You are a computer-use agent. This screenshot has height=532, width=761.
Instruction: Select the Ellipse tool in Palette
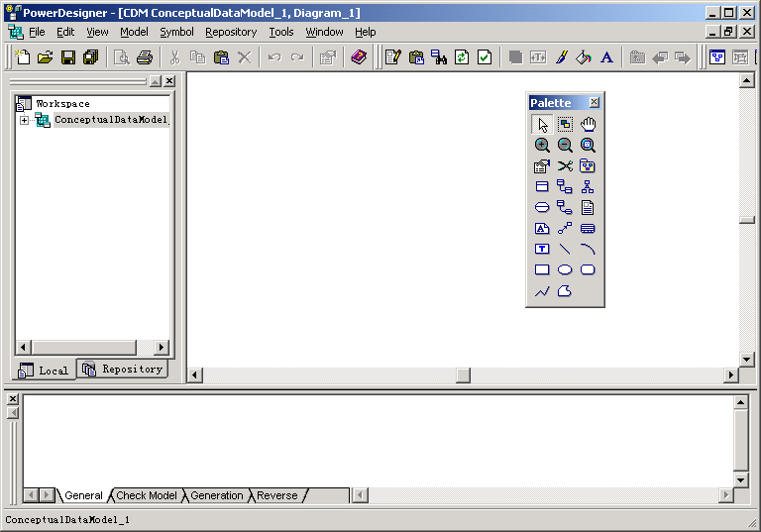tap(565, 269)
